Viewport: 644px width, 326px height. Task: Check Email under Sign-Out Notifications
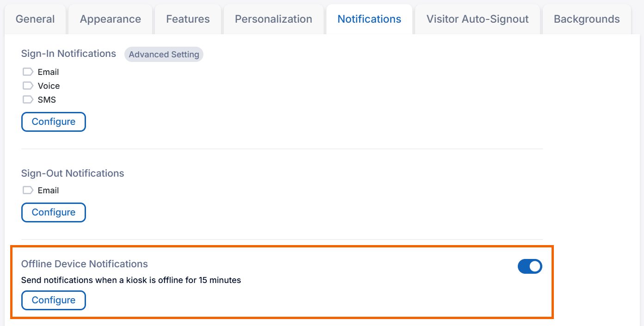point(27,190)
